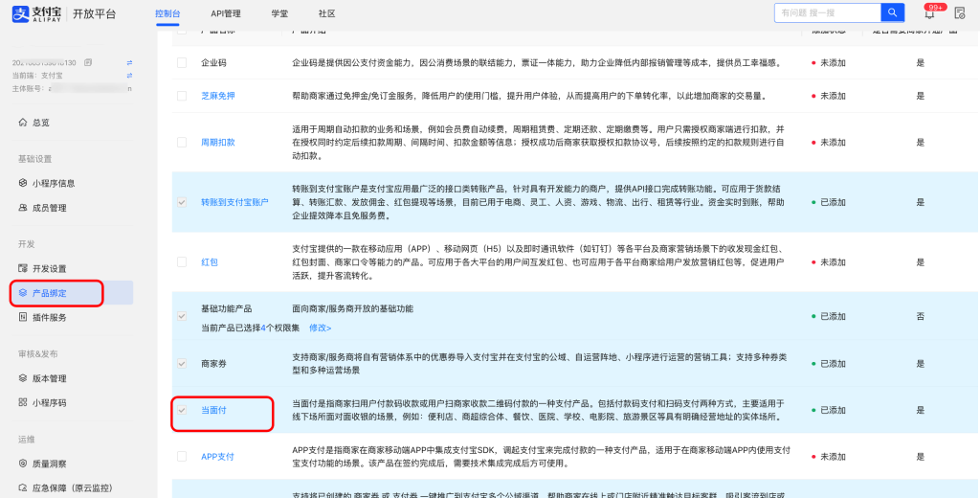Open the notifications bell with 99+ badge
980x498 pixels.
(x=929, y=13)
